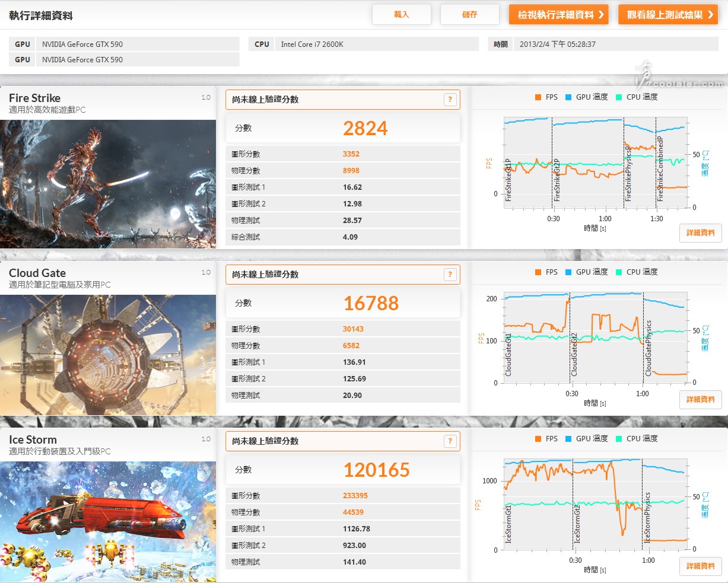Image resolution: width=728 pixels, height=583 pixels.
Task: Open 詳細資料 button under Cloud Gate chart
Action: [701, 400]
